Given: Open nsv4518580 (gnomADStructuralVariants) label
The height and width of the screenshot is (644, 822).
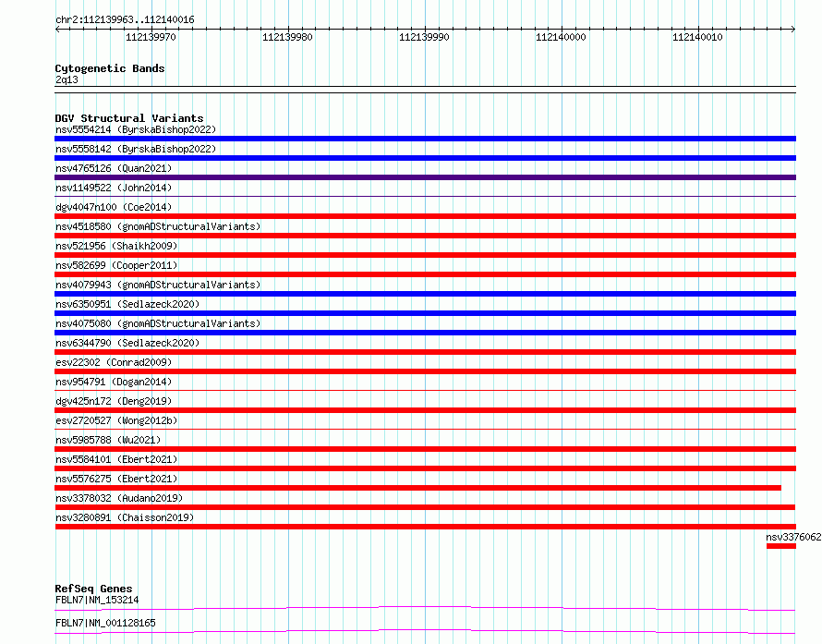Looking at the screenshot, I should pos(158,226).
